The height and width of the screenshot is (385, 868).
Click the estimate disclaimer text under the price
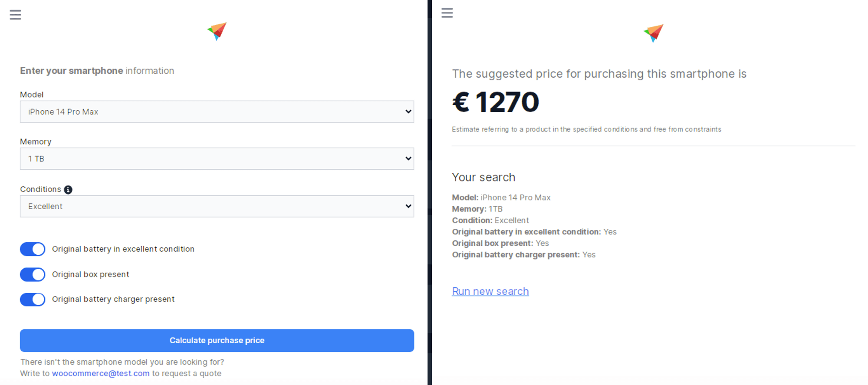pyautogui.click(x=586, y=129)
